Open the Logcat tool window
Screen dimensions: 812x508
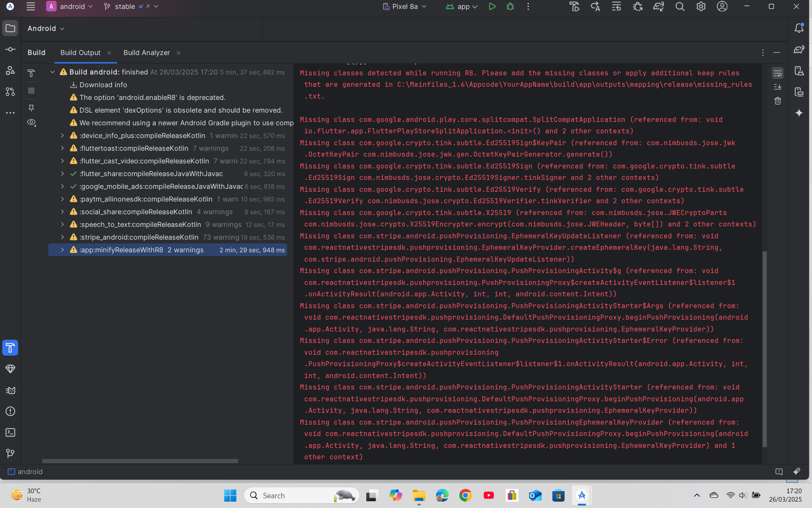(10, 390)
